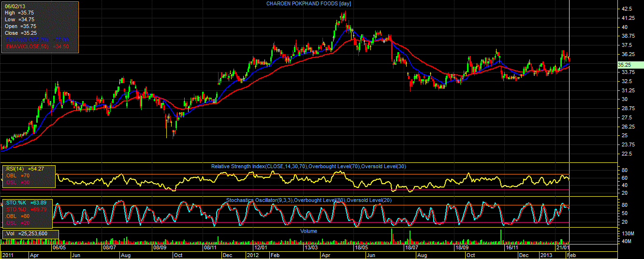Click the 08/09 date marker

click(160, 247)
